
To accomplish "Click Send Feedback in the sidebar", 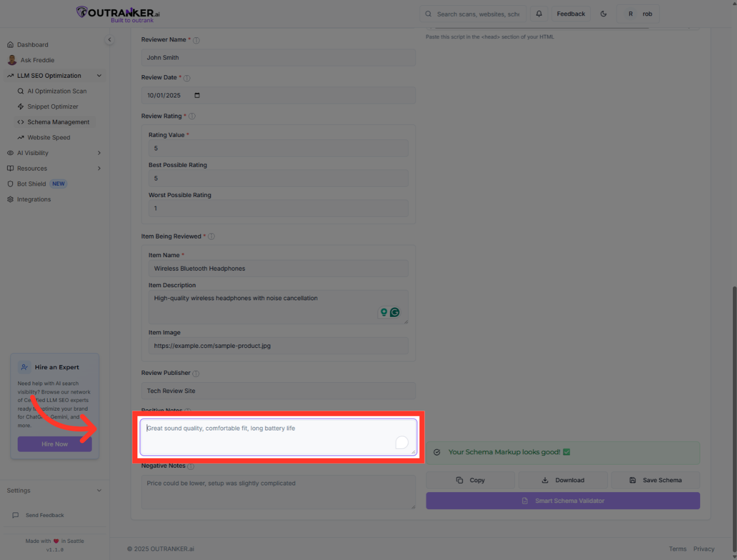I will pos(45,515).
